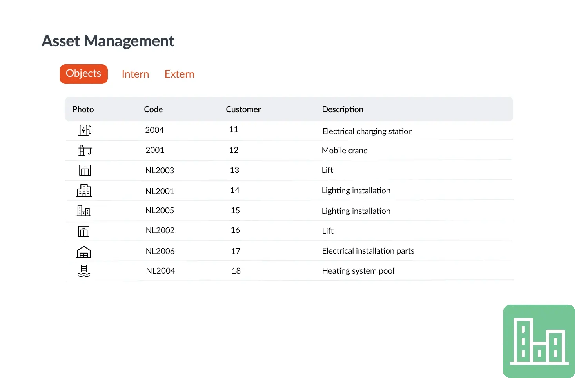588x392 pixels.
Task: Click the warehouse icon for NL2006
Action: pyautogui.click(x=83, y=252)
